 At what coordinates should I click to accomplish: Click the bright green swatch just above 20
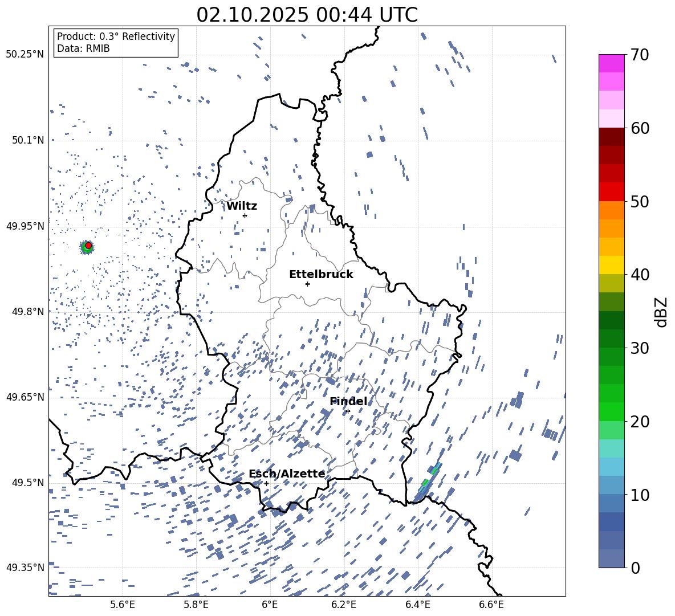[611, 412]
